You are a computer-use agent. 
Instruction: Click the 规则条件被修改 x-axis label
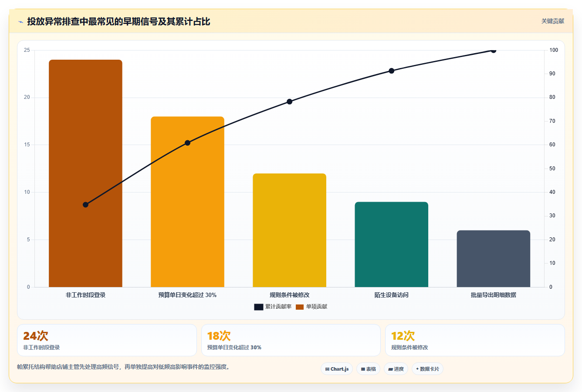point(289,295)
